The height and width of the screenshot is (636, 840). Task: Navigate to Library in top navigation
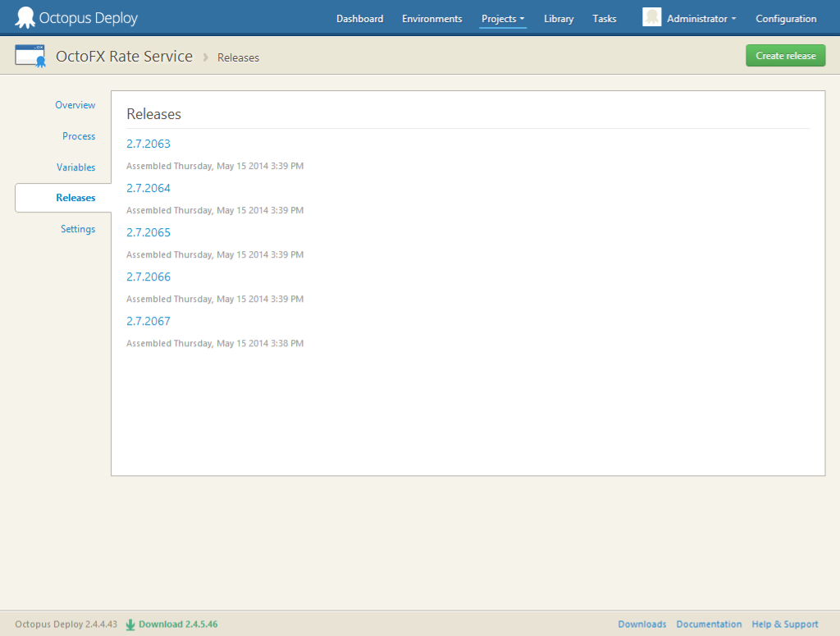559,19
